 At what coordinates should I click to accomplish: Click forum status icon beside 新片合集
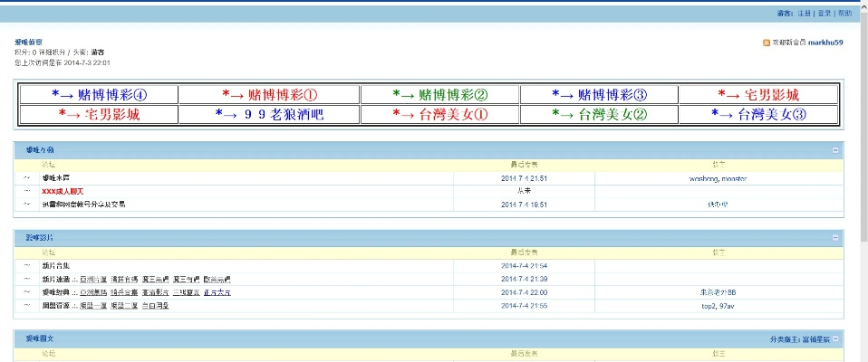pyautogui.click(x=26, y=266)
